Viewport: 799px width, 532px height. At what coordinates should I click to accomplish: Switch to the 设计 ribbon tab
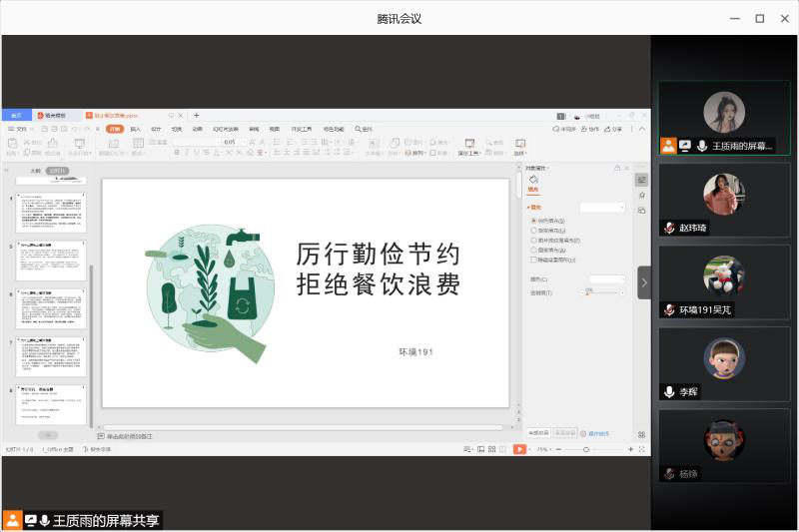155,129
